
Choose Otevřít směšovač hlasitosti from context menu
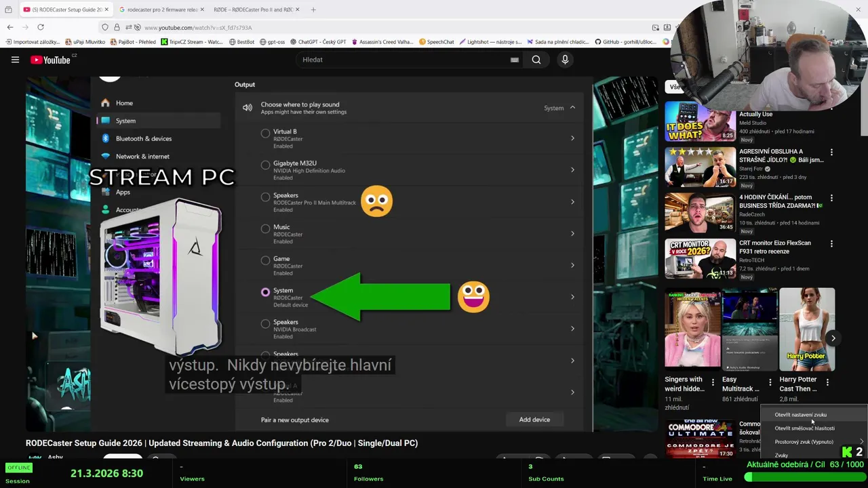(x=805, y=428)
